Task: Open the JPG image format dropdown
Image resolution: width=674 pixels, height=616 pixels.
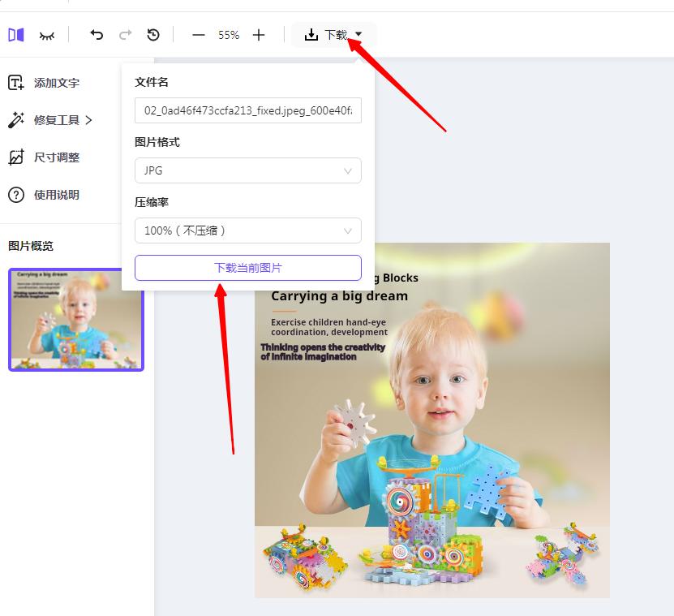Action: click(247, 170)
